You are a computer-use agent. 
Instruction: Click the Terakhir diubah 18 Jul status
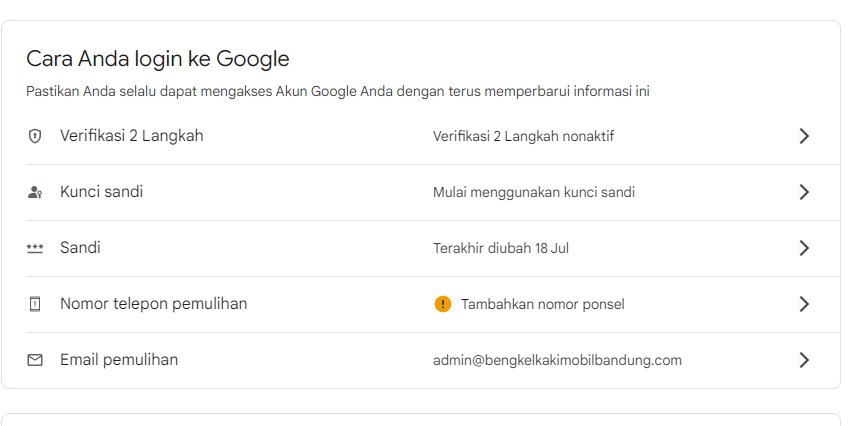tap(501, 248)
